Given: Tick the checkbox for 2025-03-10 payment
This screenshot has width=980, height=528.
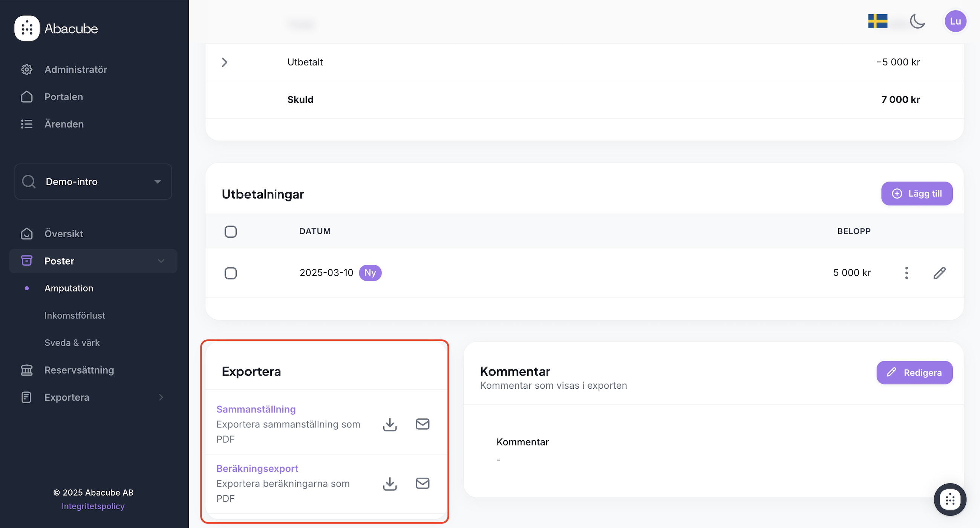Looking at the screenshot, I should (231, 273).
